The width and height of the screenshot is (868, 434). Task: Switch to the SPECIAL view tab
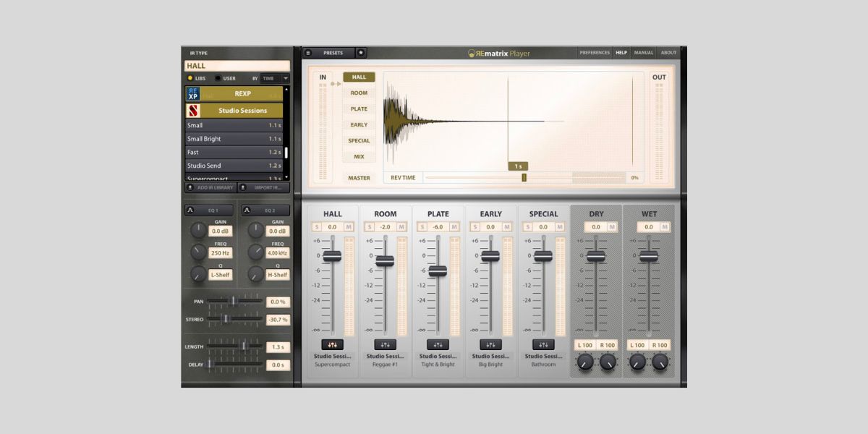coord(359,141)
